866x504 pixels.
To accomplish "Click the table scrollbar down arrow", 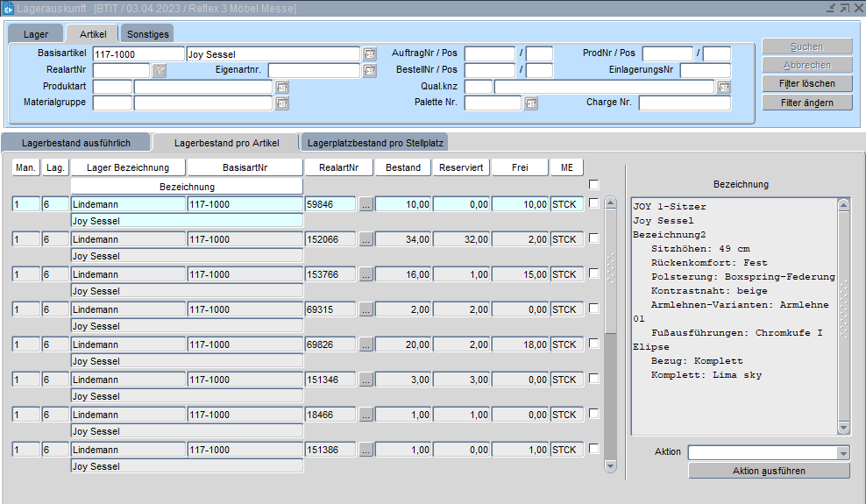I will 611,466.
